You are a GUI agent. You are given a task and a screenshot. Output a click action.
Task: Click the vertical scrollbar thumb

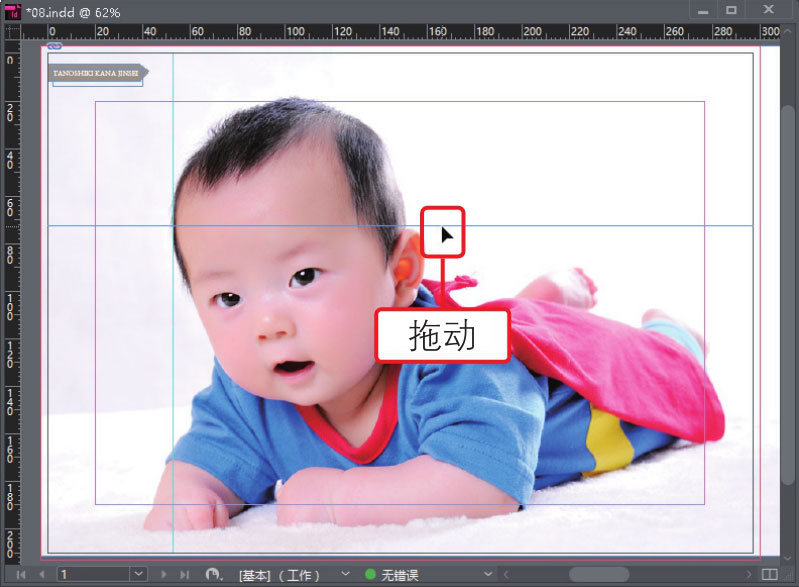pyautogui.click(x=788, y=295)
